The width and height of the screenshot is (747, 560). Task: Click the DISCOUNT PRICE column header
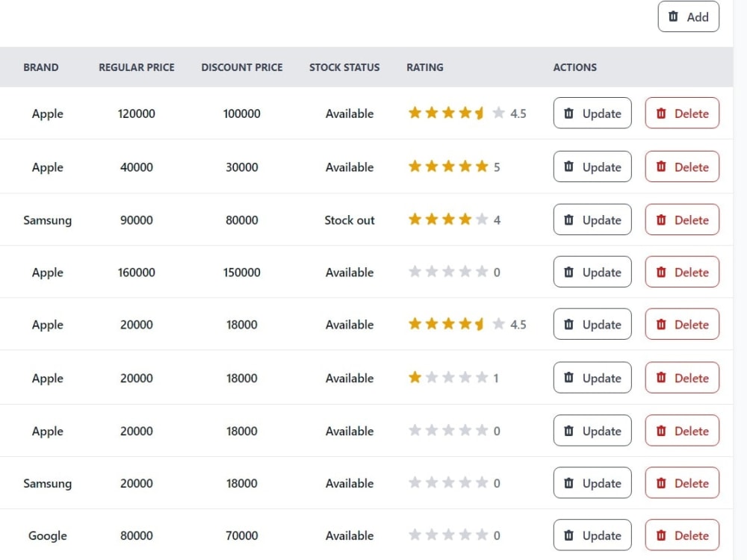242,67
